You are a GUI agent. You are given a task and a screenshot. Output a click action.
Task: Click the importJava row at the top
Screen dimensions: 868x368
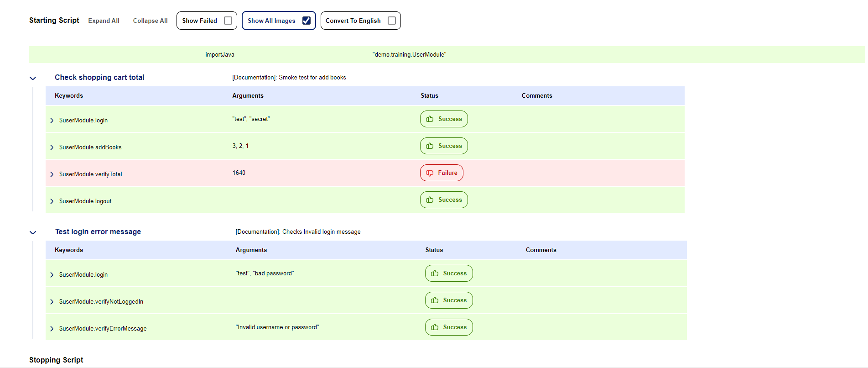tap(220, 55)
